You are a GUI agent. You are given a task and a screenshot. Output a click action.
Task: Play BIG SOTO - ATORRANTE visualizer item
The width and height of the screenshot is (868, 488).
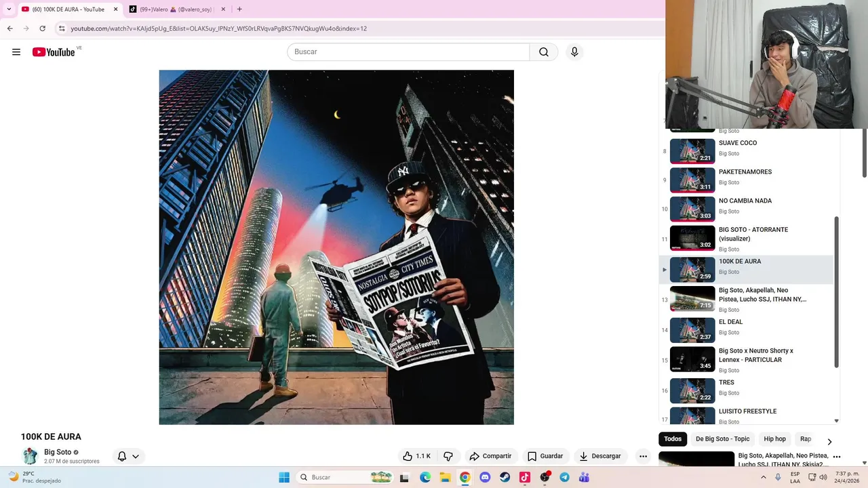tap(746, 239)
